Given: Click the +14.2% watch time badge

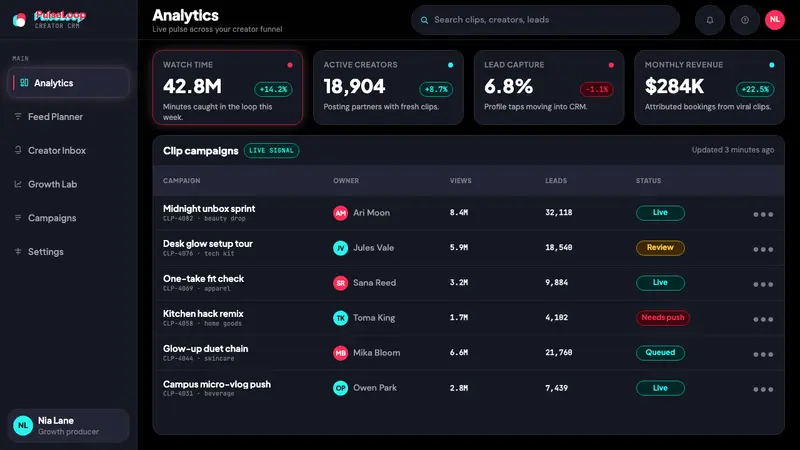Looking at the screenshot, I should pos(273,89).
